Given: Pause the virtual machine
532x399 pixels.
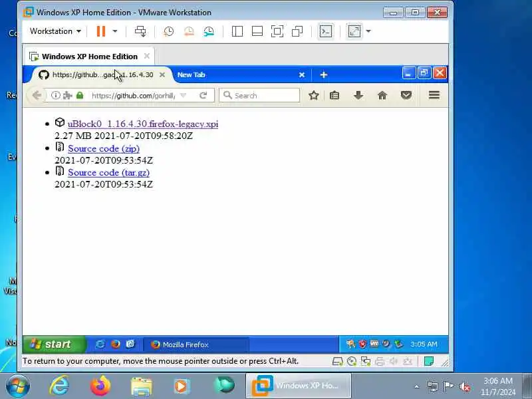Looking at the screenshot, I should [x=101, y=31].
